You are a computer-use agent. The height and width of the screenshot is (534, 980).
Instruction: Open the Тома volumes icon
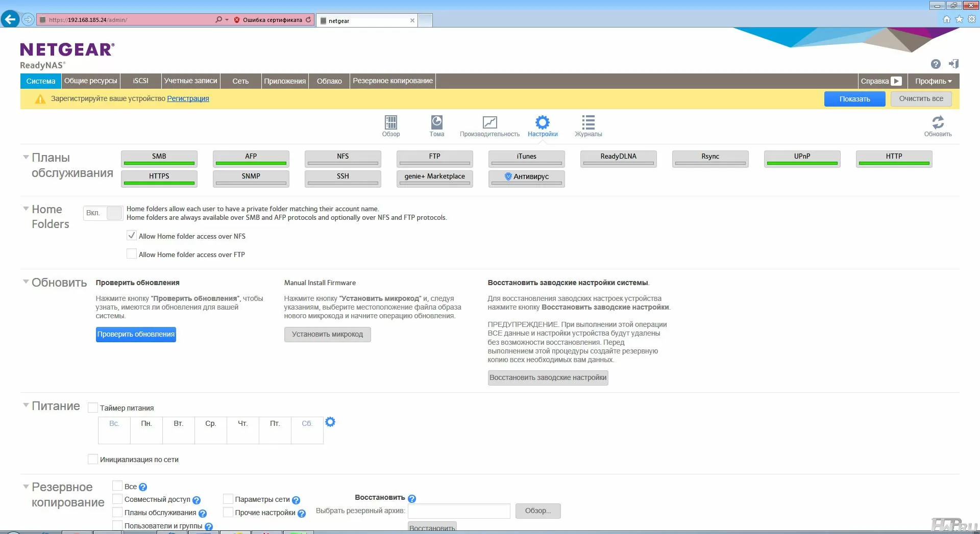click(x=436, y=123)
